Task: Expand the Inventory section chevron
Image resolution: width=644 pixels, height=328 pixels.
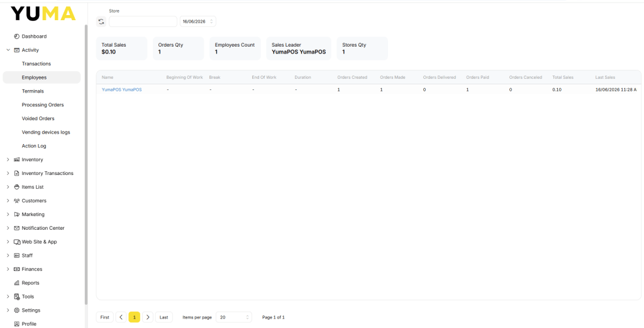Action: coord(8,159)
